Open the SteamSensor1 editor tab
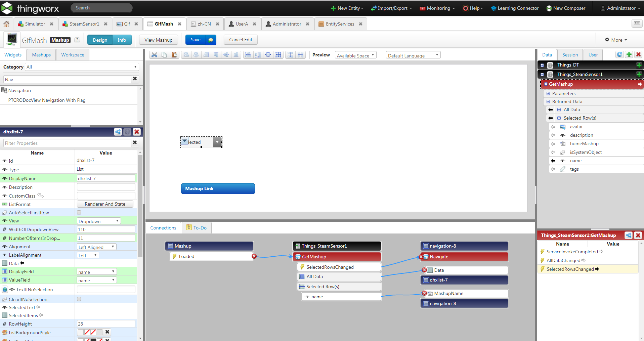 pyautogui.click(x=84, y=24)
